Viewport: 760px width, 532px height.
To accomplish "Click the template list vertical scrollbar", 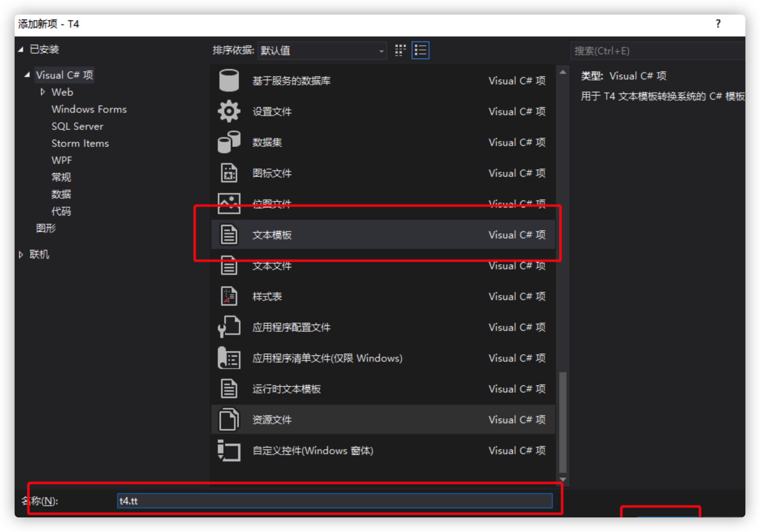I will click(x=562, y=422).
